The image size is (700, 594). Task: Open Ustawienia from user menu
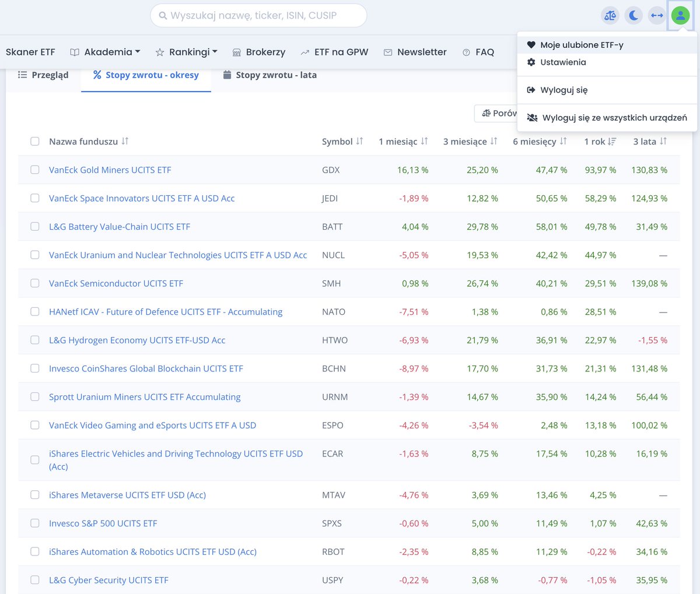[607, 62]
